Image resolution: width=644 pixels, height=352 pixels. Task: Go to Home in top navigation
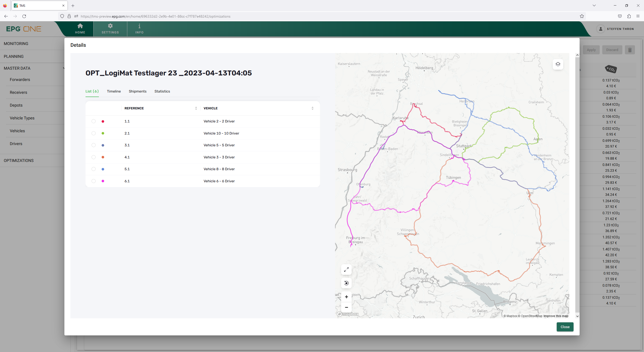coord(80,29)
